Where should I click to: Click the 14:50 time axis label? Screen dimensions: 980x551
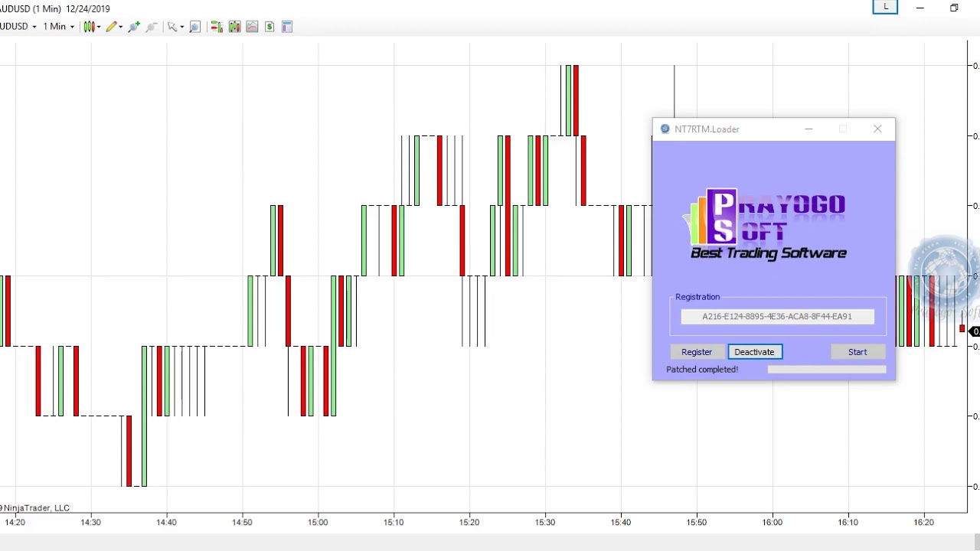pos(242,522)
